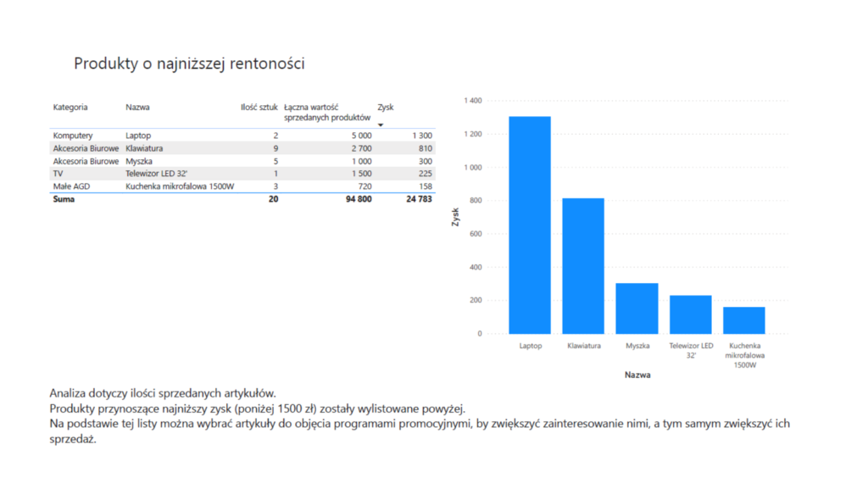
Task: Select Myszka name cell in table
Action: tap(139, 161)
